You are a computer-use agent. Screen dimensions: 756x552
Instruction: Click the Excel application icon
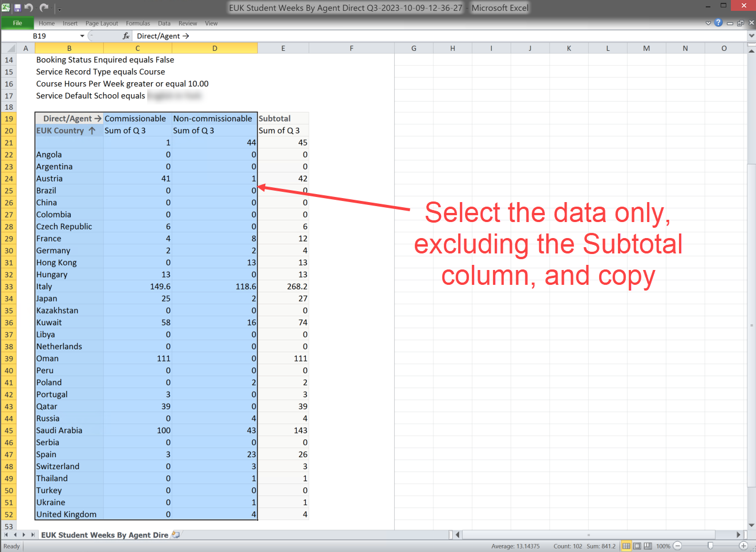[x=6, y=8]
